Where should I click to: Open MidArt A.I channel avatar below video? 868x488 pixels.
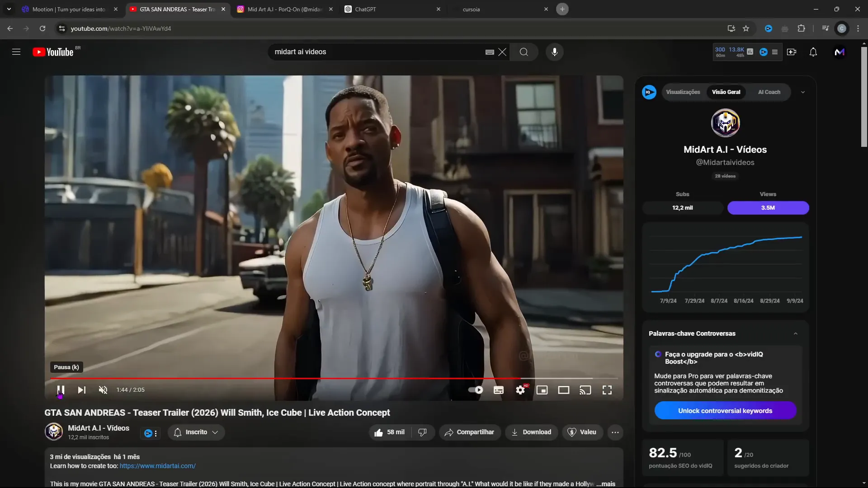(x=54, y=432)
